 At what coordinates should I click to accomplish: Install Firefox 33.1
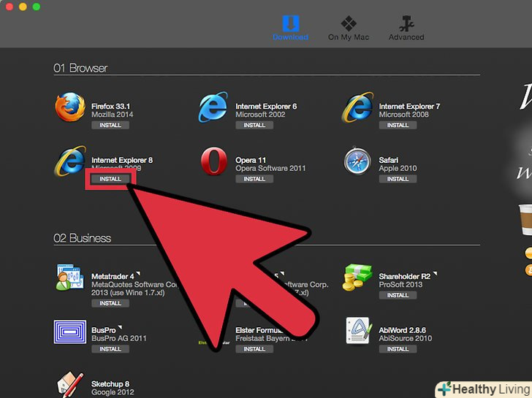point(110,125)
